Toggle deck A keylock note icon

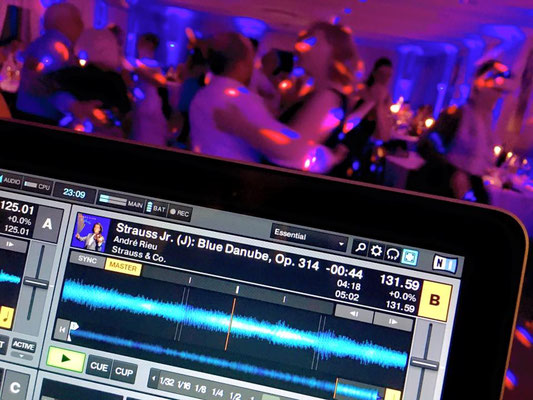coord(5,317)
